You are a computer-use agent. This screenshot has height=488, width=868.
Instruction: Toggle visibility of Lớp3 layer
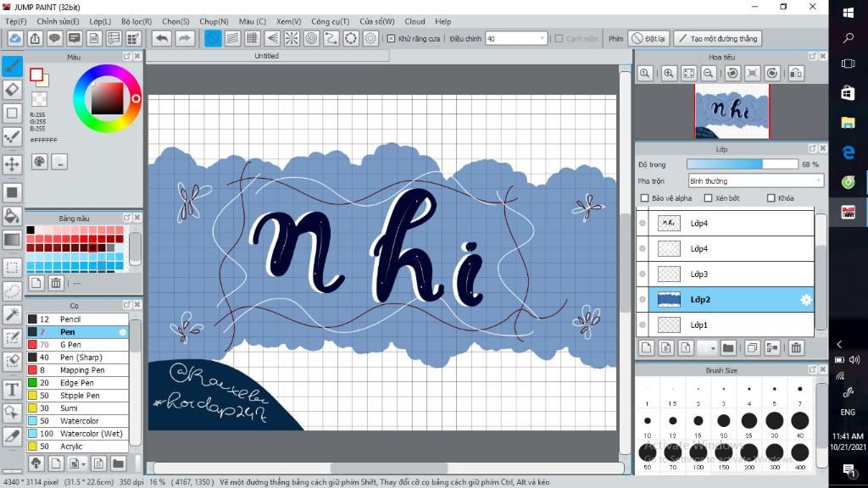(x=643, y=274)
